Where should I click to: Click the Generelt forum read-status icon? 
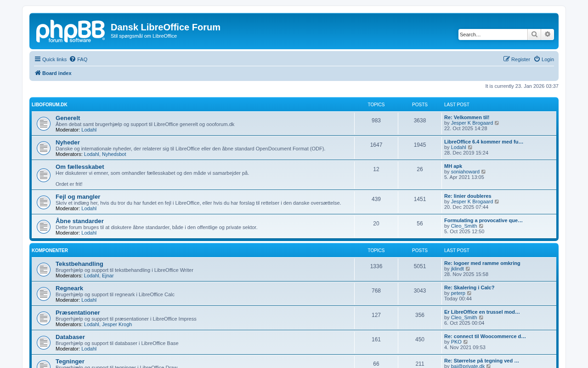tap(44, 124)
